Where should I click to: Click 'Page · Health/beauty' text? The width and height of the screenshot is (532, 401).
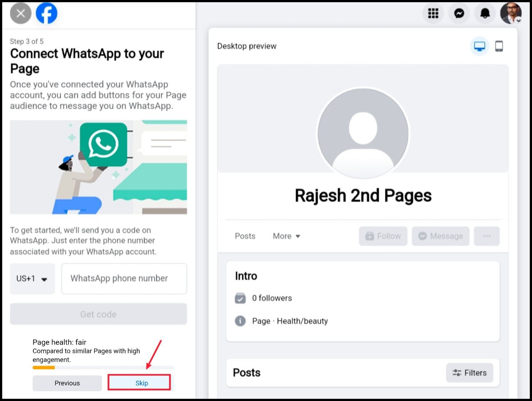(290, 321)
